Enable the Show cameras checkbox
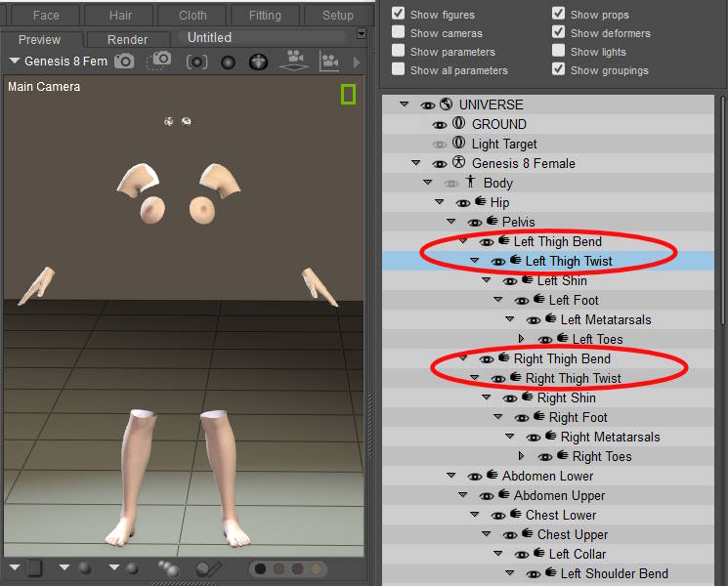This screenshot has height=586, width=728. coord(398,32)
